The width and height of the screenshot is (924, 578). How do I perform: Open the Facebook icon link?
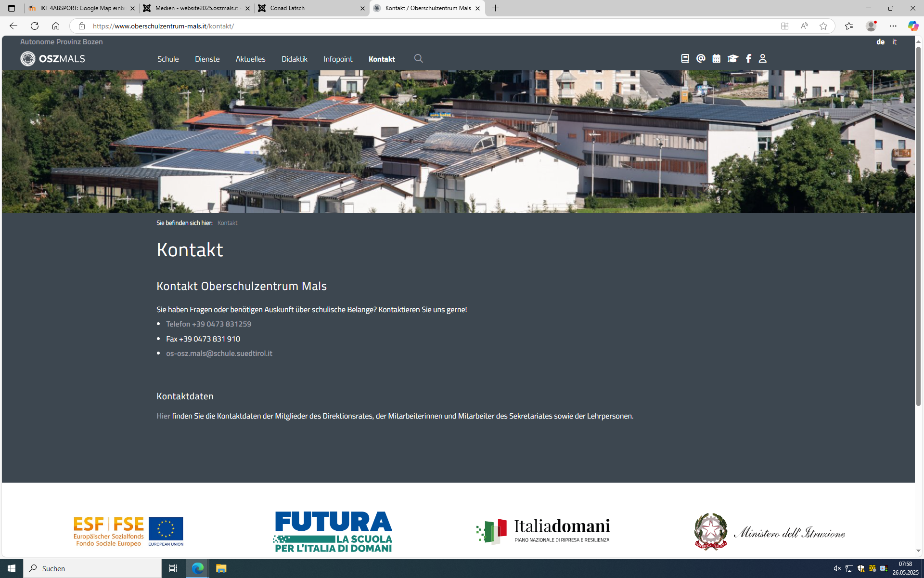pos(748,58)
